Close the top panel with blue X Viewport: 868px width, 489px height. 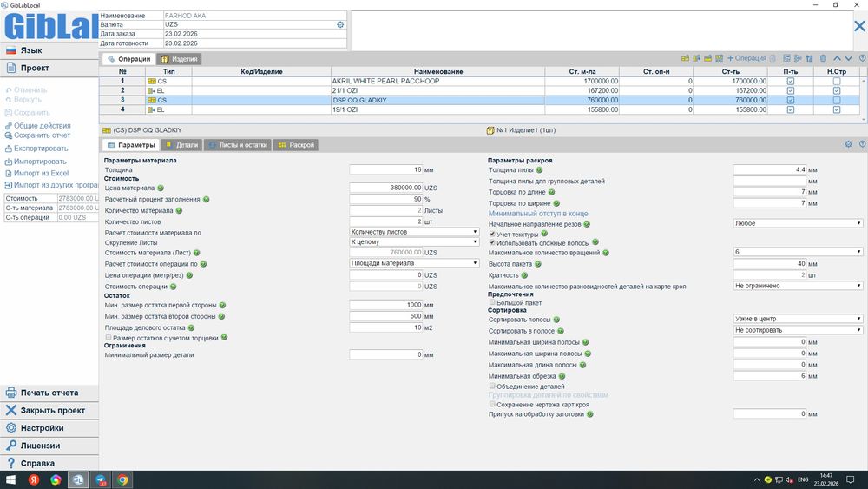coord(859,26)
